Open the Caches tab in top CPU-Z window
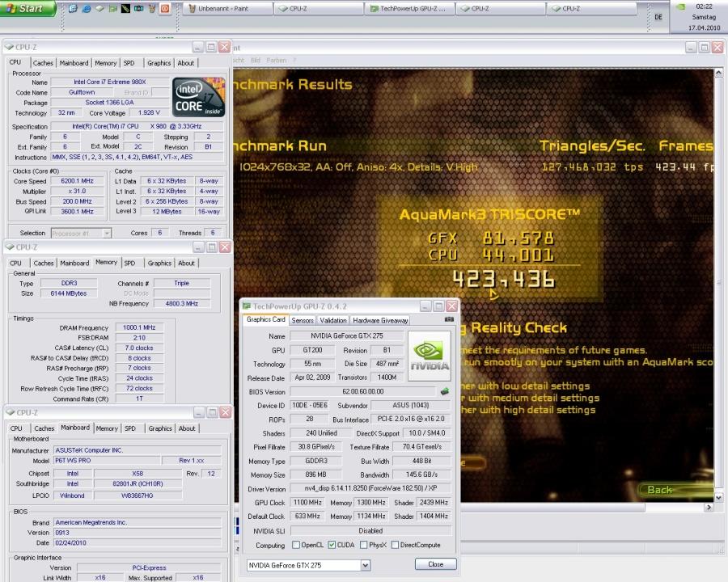Screen dimensions: 728x582 pyautogui.click(x=43, y=63)
